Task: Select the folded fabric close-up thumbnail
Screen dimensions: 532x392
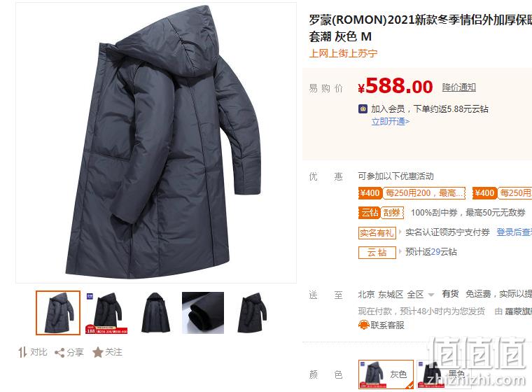Action: (203, 313)
